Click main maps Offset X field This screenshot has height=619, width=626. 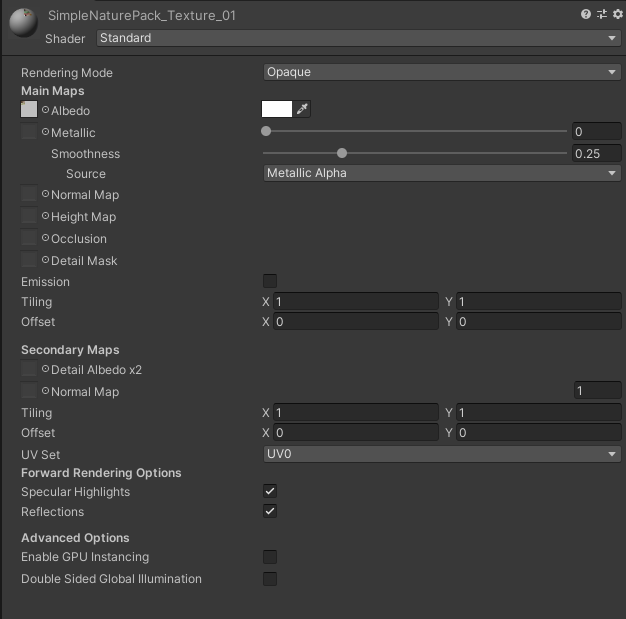point(356,321)
